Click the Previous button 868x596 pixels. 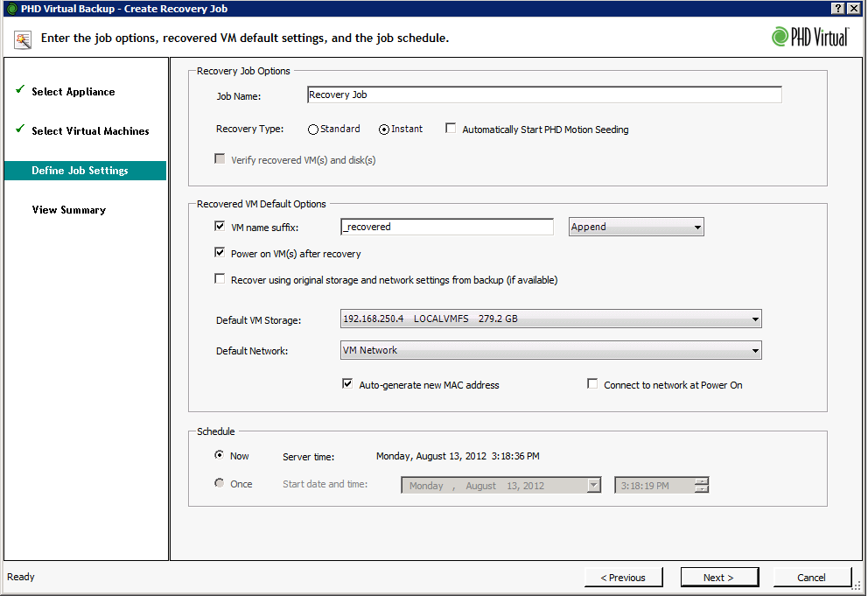623,577
